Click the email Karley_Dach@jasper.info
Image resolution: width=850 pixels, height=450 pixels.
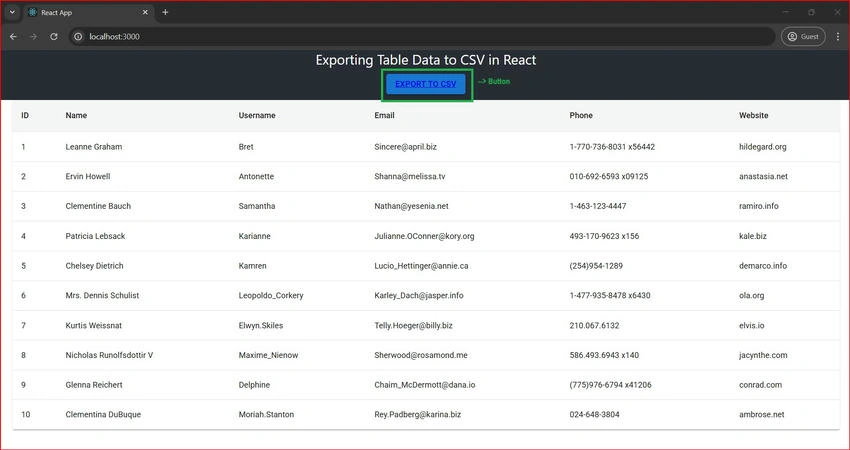tap(419, 295)
